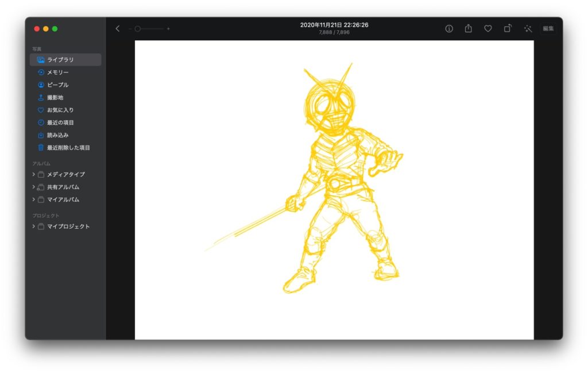
Task: Click the 撮影地 map pin icon
Action: pyautogui.click(x=41, y=97)
